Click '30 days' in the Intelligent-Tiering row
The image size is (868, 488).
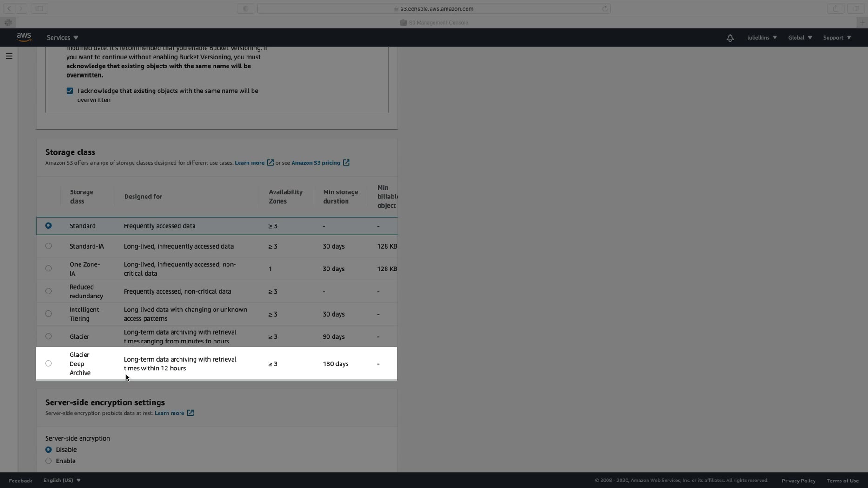point(334,314)
